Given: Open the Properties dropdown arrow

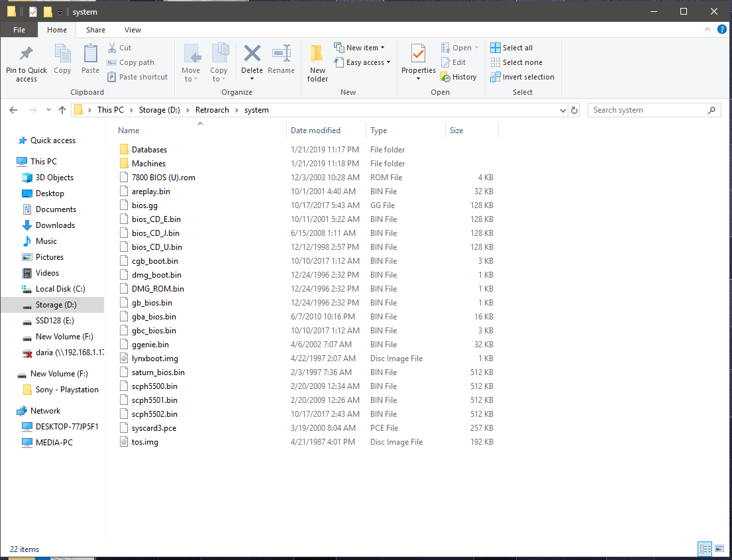Looking at the screenshot, I should 418,78.
